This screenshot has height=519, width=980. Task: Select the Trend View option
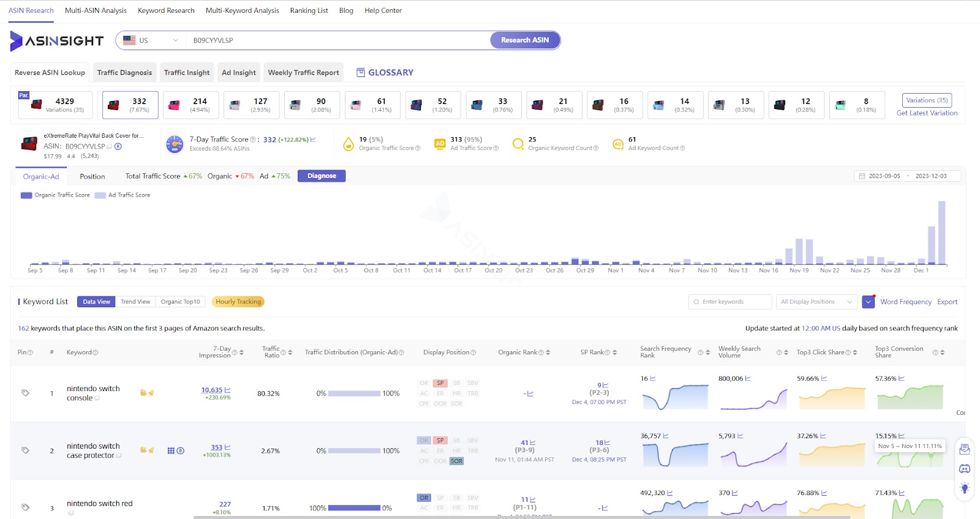coord(135,302)
